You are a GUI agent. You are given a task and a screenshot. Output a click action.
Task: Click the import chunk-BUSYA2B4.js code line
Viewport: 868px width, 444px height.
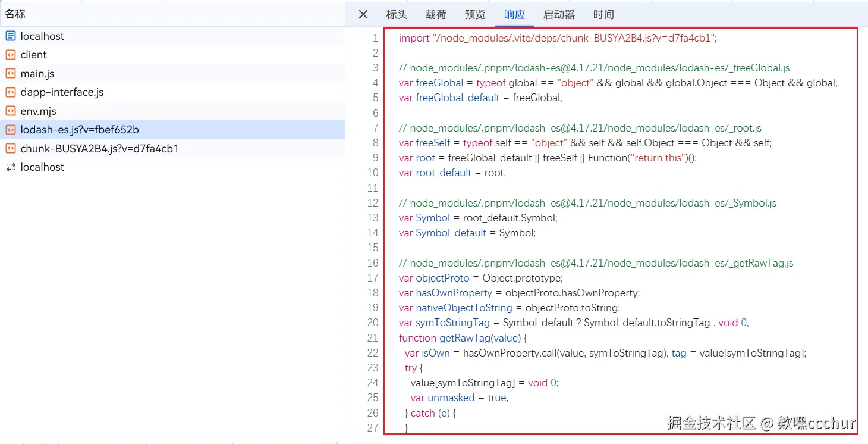click(x=558, y=38)
